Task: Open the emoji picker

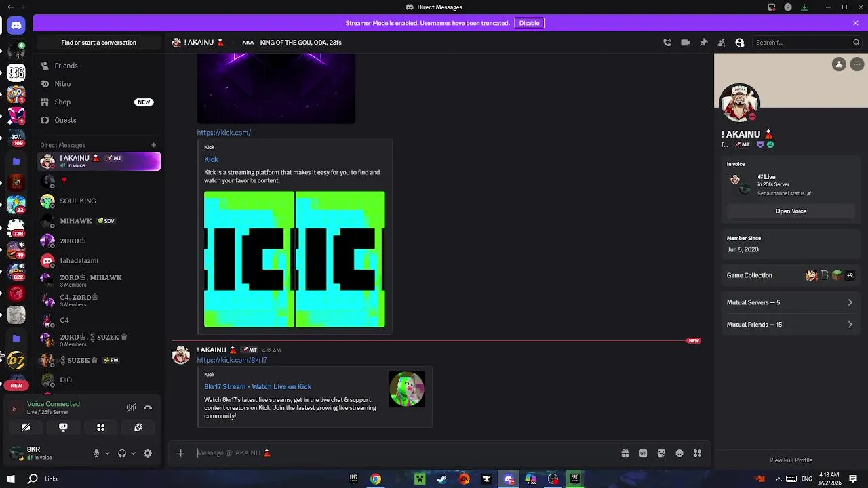Action: 679,453
